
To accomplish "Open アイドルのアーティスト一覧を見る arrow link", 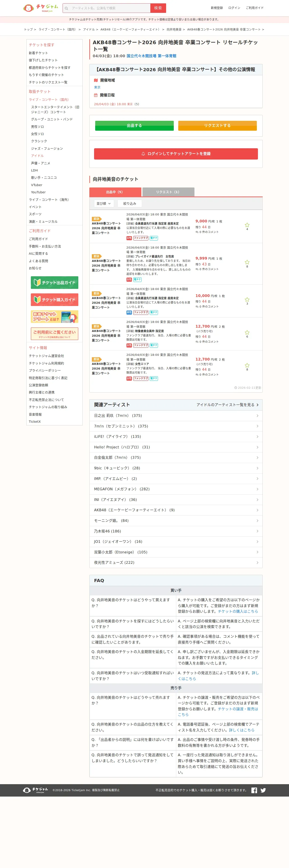I will [227, 405].
